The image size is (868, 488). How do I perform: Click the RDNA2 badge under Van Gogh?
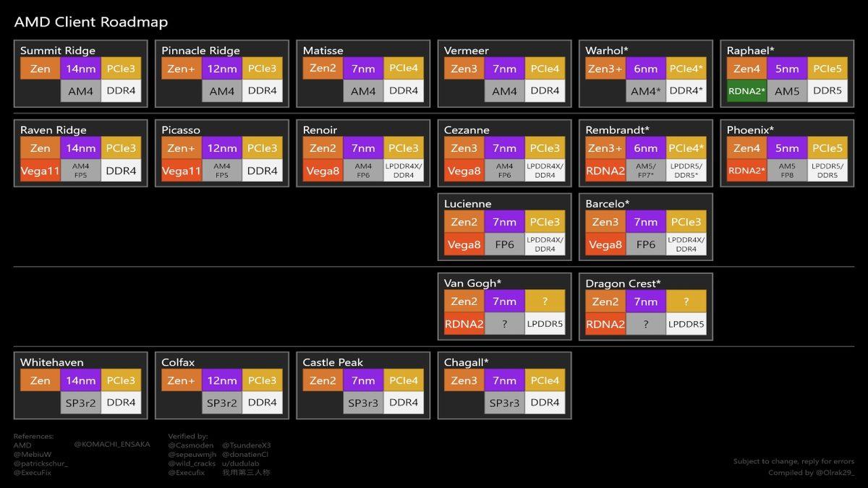click(463, 324)
